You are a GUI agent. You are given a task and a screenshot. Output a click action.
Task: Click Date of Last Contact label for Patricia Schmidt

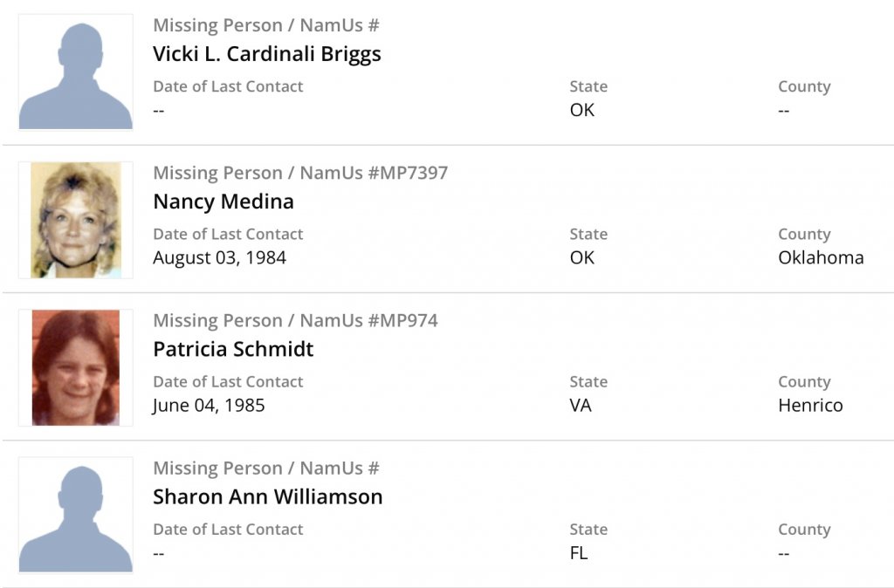228,382
